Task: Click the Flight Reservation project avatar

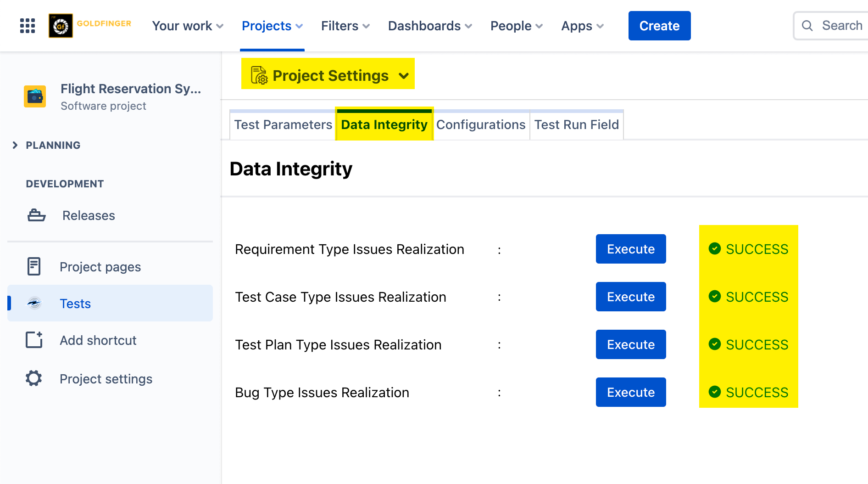Action: [35, 96]
